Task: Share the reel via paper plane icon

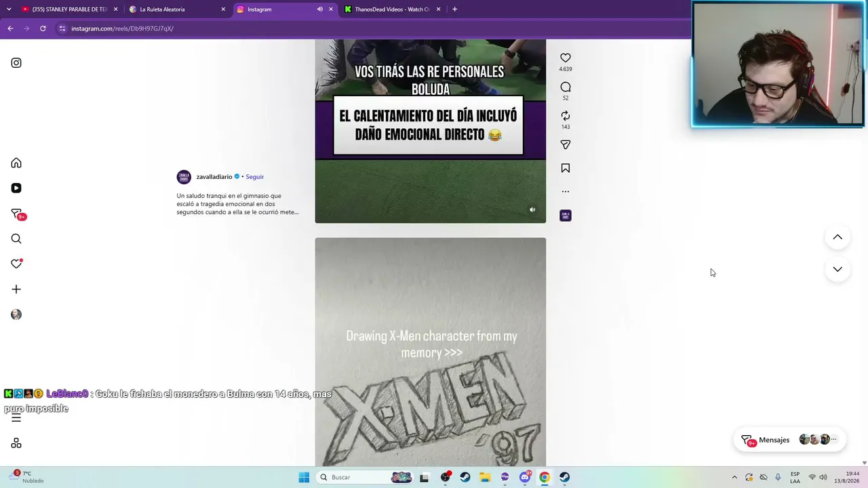Action: [566, 144]
